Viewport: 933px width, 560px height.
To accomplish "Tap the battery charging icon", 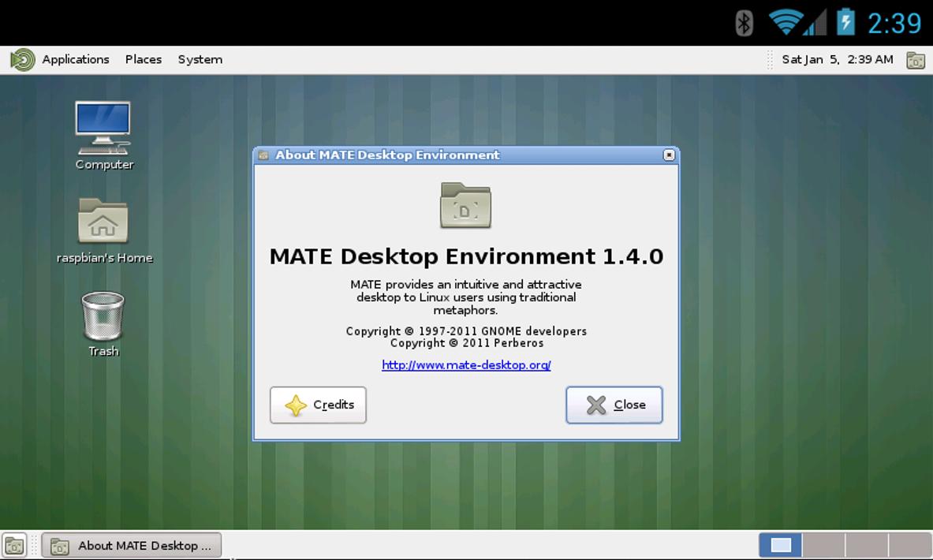I will click(x=845, y=22).
